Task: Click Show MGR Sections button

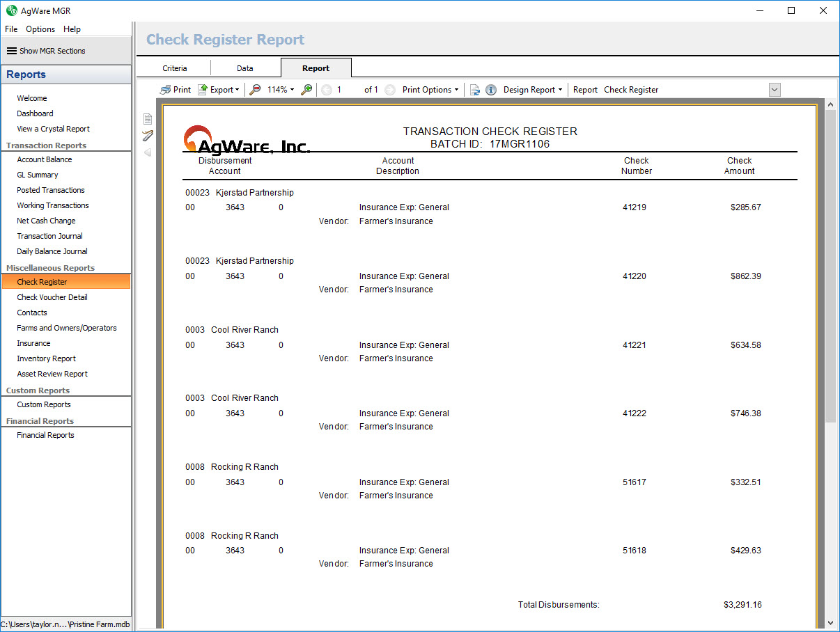Action: click(46, 51)
